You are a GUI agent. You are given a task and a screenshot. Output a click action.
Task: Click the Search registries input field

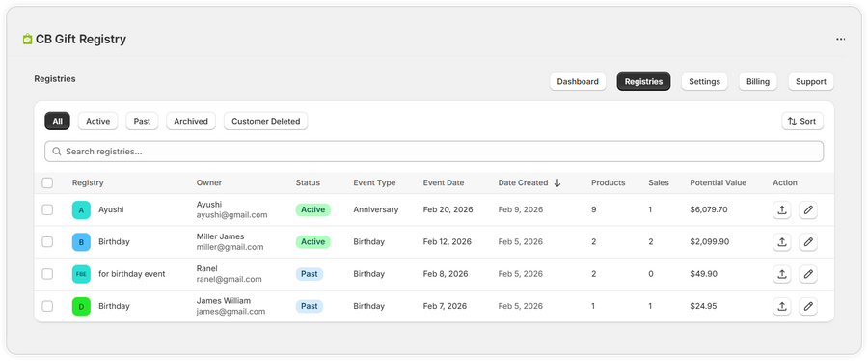coord(434,152)
